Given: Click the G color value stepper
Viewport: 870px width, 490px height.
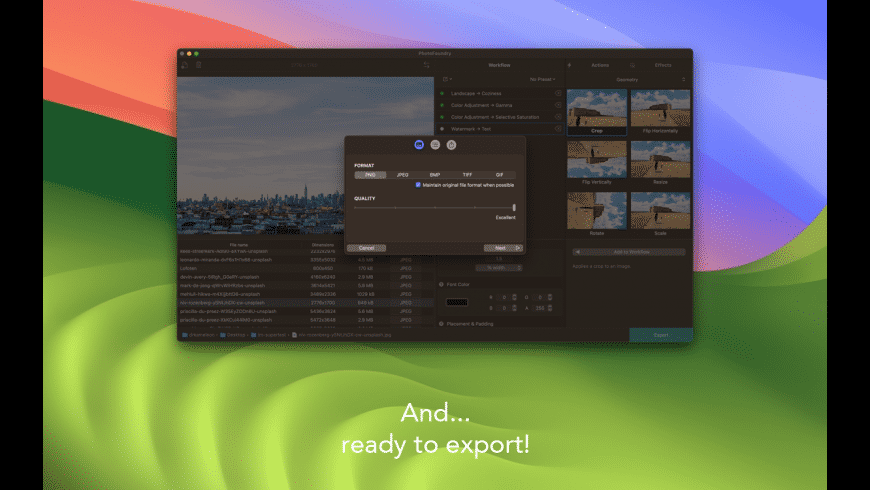Looking at the screenshot, I should [x=550, y=297].
